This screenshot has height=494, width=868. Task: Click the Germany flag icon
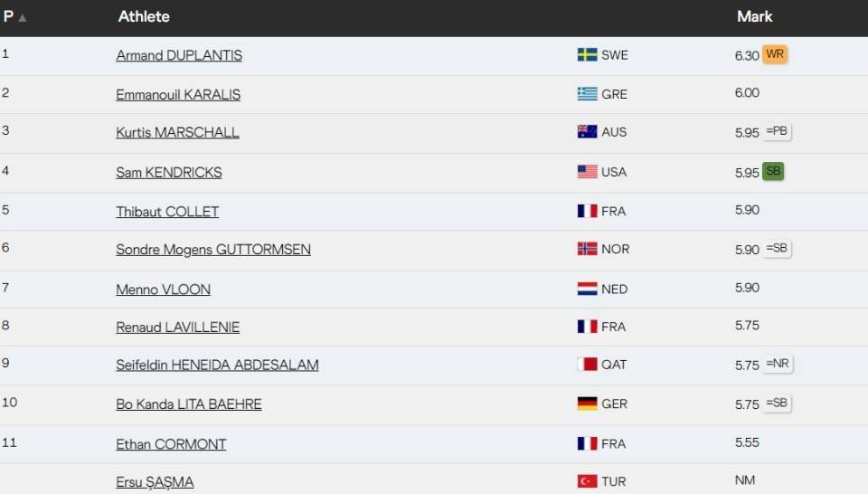pyautogui.click(x=587, y=404)
